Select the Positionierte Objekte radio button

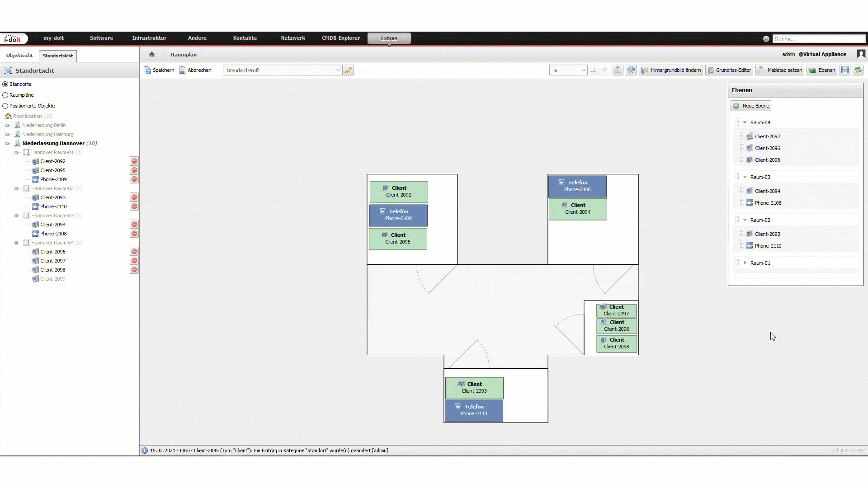[5, 106]
